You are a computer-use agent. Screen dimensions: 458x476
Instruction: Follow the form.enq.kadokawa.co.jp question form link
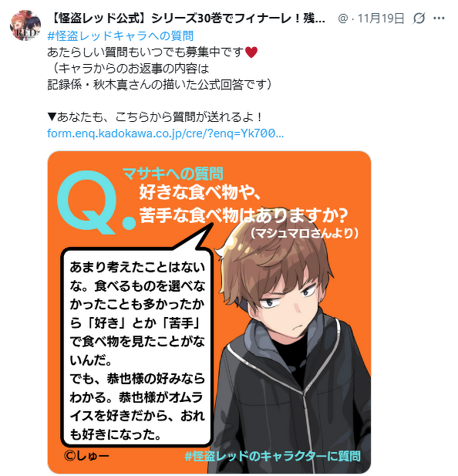(x=166, y=133)
